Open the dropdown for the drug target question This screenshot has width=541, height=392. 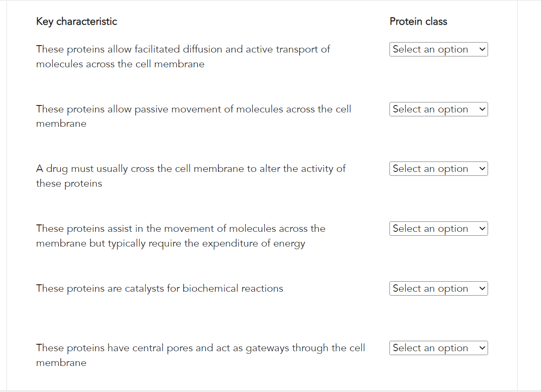tap(439, 168)
